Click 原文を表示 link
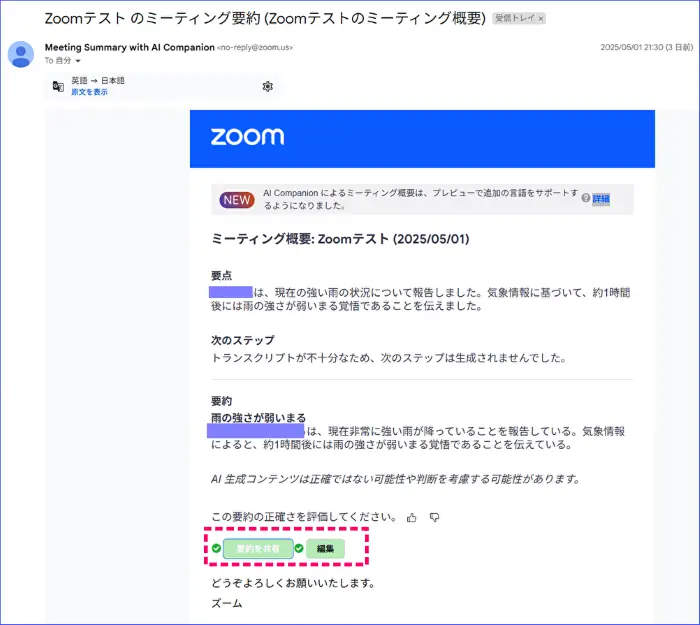 pos(89,92)
